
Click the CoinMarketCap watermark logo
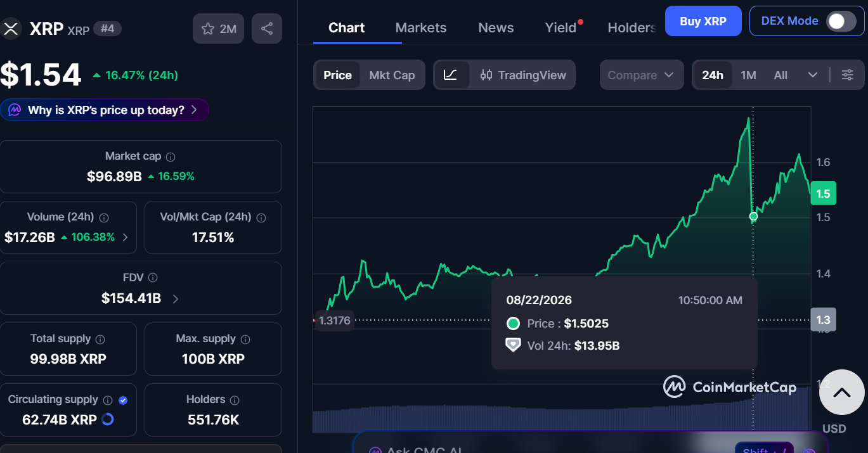[730, 386]
